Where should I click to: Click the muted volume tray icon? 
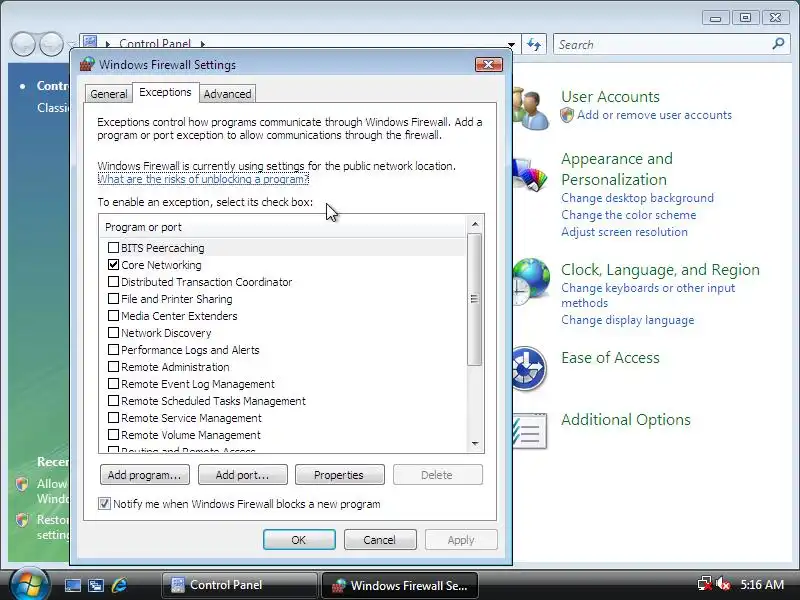click(x=722, y=584)
